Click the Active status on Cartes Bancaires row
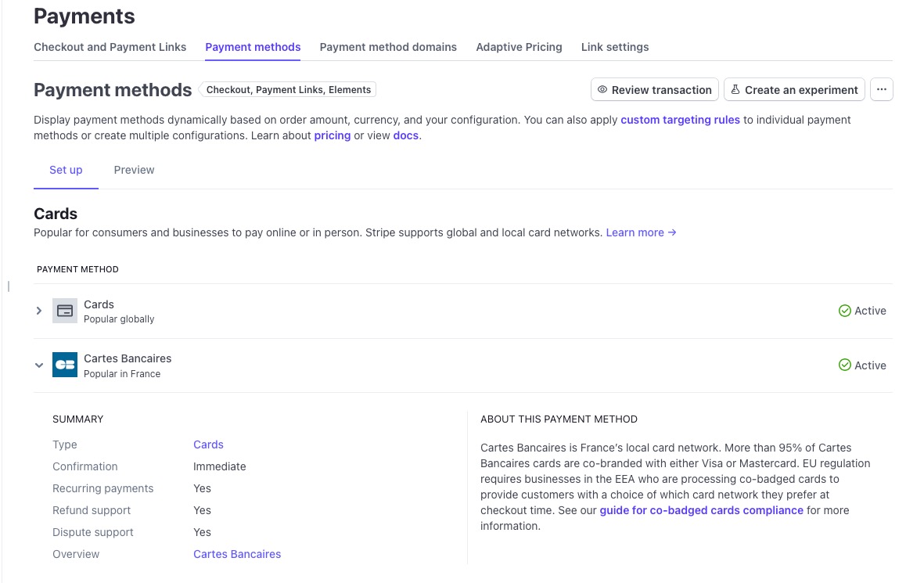The image size is (924, 583). coord(862,365)
